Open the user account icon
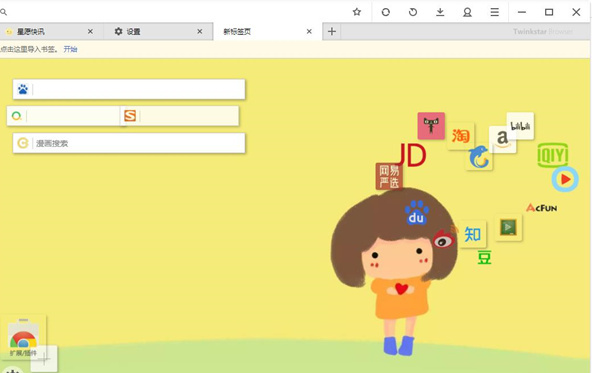The image size is (592, 373). pyautogui.click(x=467, y=12)
